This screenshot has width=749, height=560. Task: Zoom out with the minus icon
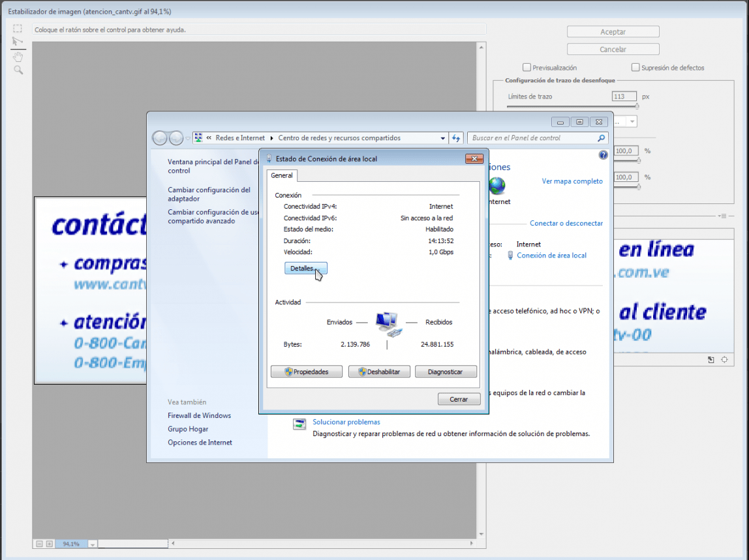[x=39, y=543]
